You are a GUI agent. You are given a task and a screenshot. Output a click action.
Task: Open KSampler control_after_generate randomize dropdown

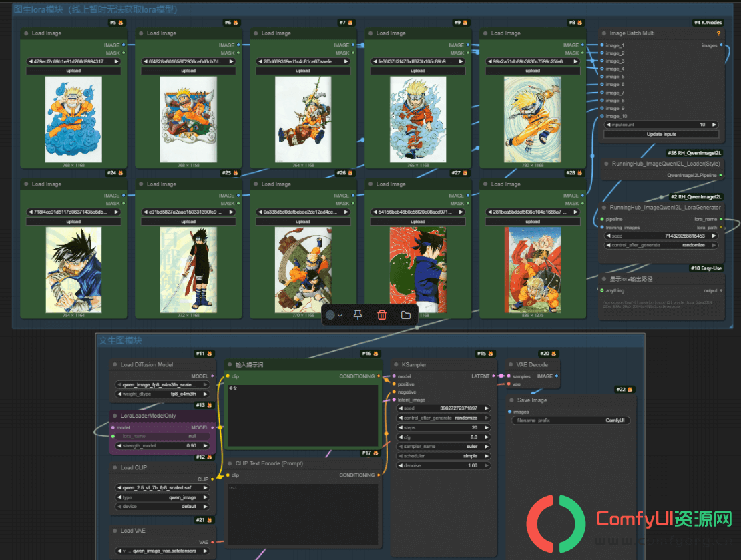tap(443, 418)
